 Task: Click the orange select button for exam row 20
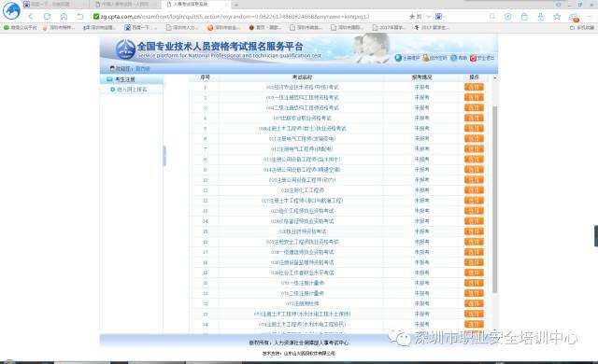click(474, 283)
